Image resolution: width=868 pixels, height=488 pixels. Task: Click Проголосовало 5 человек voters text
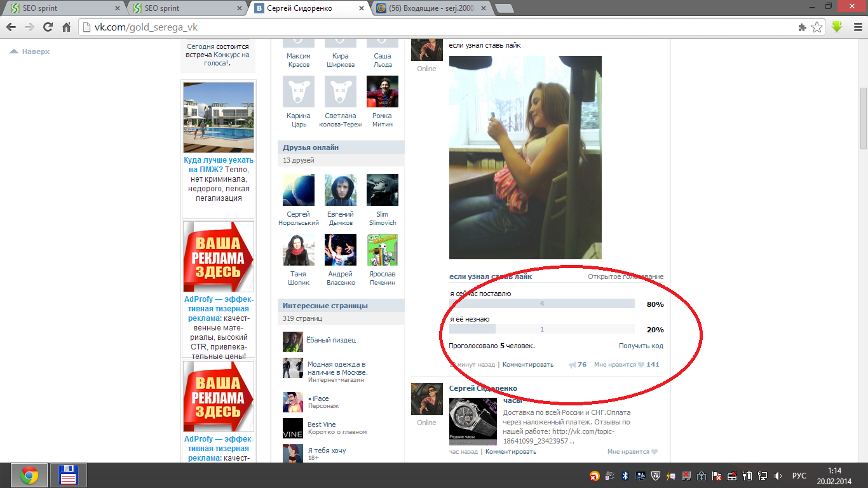click(x=492, y=346)
